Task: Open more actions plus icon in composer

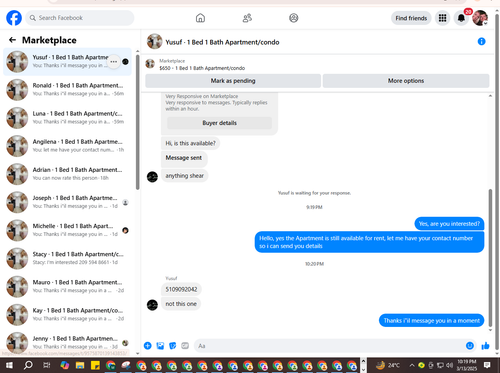Action: [x=148, y=346]
